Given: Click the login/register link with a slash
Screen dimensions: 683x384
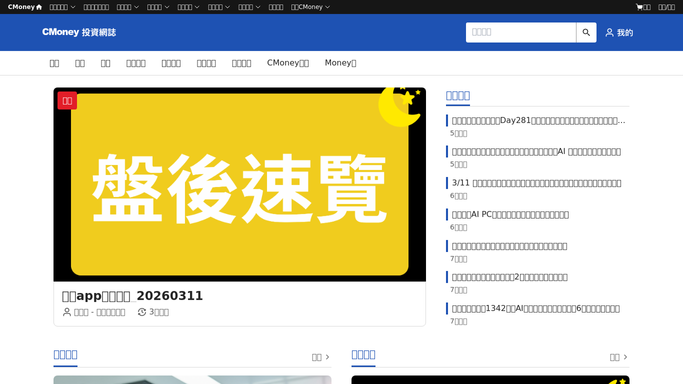Looking at the screenshot, I should click(666, 7).
